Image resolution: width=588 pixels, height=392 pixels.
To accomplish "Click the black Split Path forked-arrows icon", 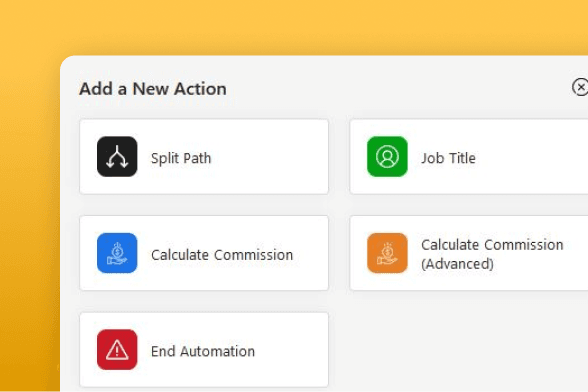I will [117, 156].
